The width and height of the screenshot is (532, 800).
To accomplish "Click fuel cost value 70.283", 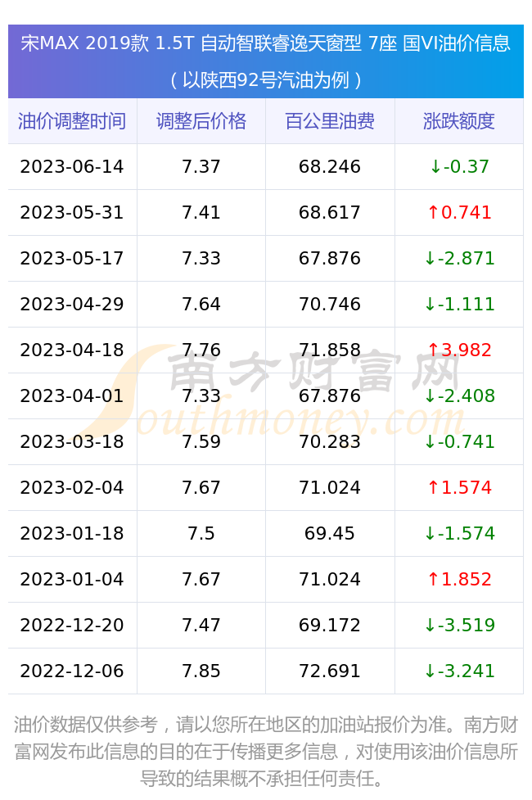I will [x=330, y=442].
